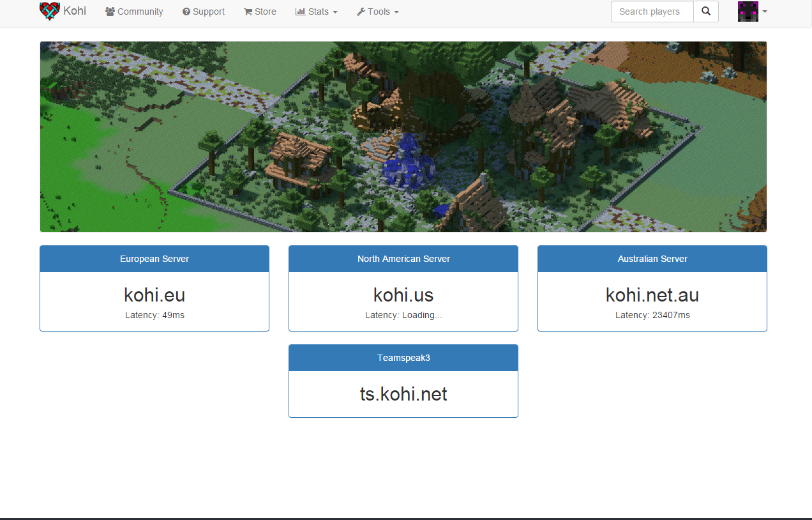Viewport: 812px width, 520px height.
Task: Click the Stats bar chart icon
Action: (300, 11)
